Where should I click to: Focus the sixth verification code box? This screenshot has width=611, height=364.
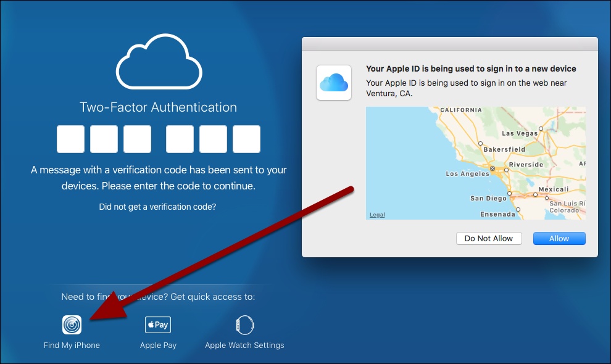(x=246, y=139)
